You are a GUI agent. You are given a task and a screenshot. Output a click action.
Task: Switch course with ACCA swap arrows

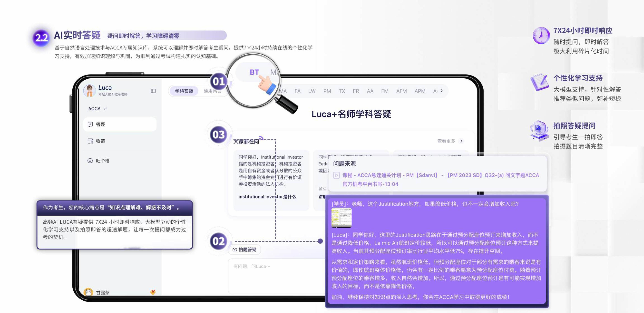(105, 109)
